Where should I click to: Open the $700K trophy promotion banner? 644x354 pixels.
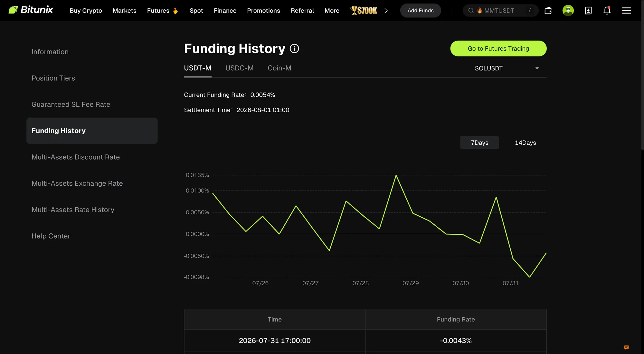[x=364, y=11]
